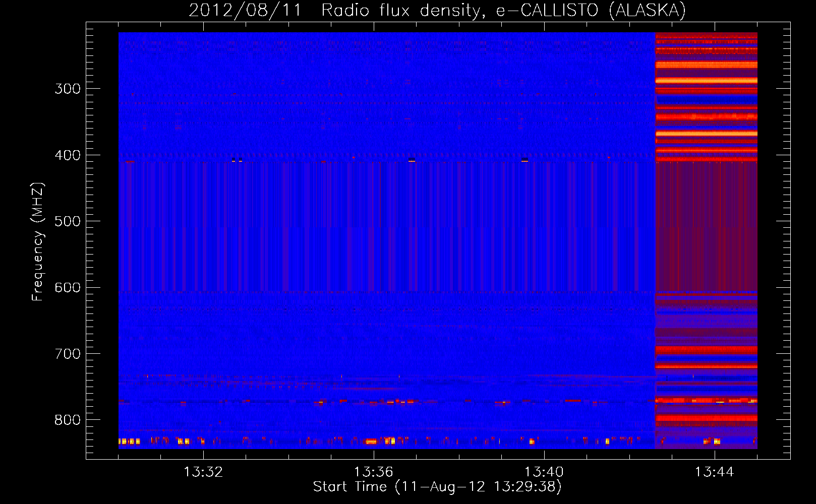Click the 'Start Time (11-Aug-12 13:29:38)' label
The width and height of the screenshot is (816, 504).
(437, 486)
